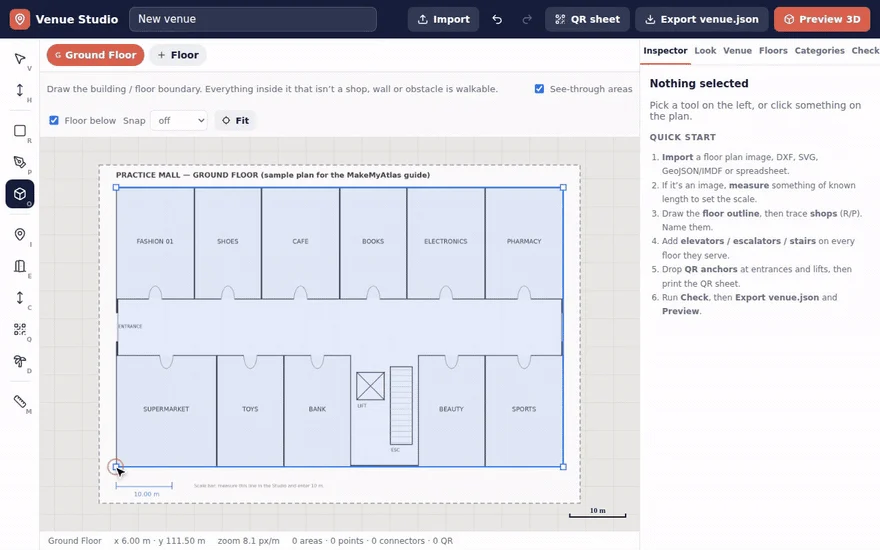This screenshot has height=550, width=880.
Task: Click the TOYS shop label
Action: coord(250,409)
